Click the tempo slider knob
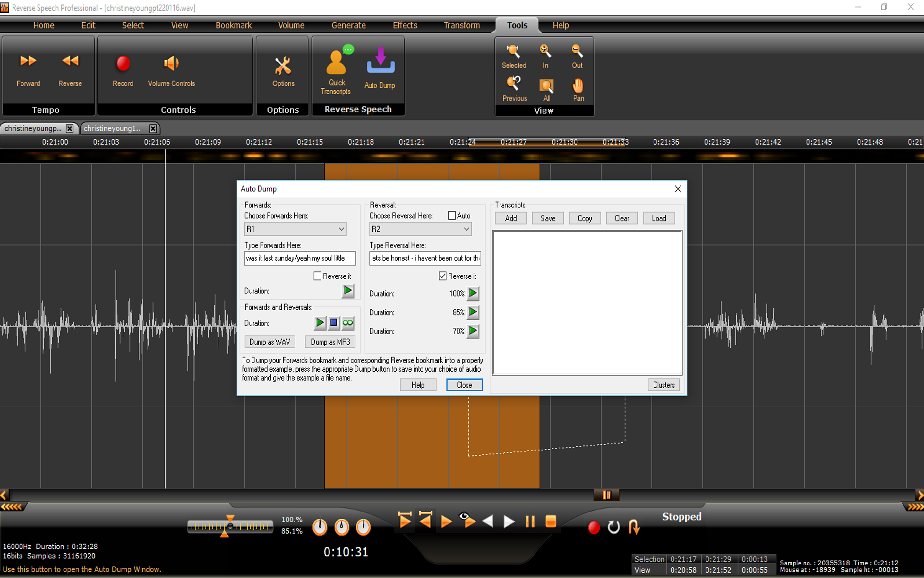Image resolution: width=924 pixels, height=578 pixels. 230,526
